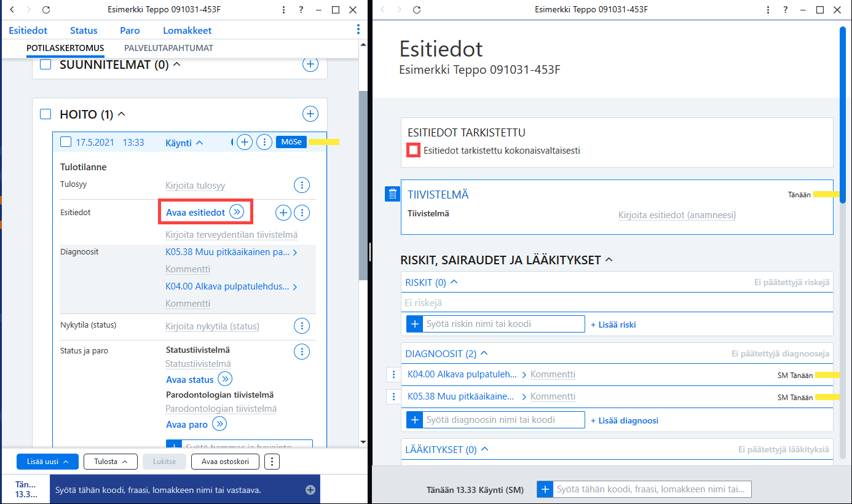The image size is (852, 504).
Task: Add new item to the HOITO section
Action: [x=310, y=114]
